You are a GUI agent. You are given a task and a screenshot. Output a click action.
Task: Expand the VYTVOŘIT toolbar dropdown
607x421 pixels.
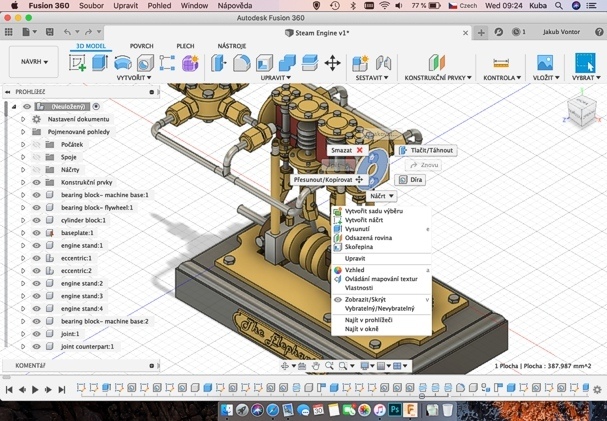coord(133,78)
